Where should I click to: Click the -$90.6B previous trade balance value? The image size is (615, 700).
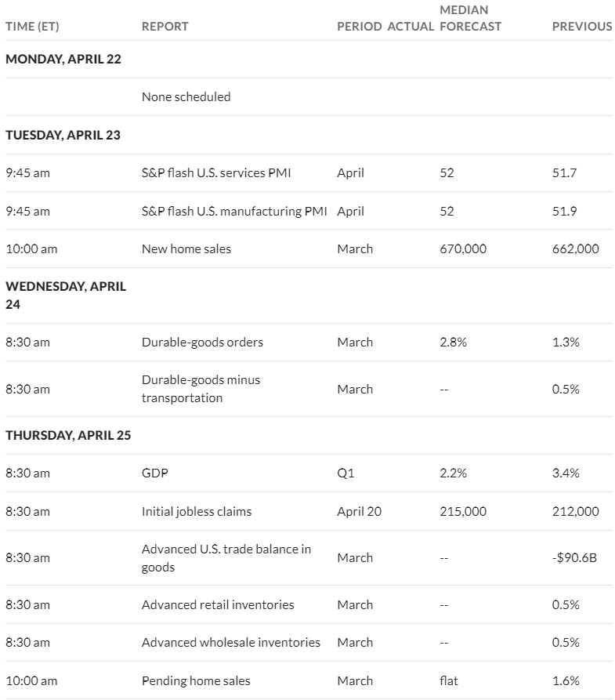click(574, 558)
